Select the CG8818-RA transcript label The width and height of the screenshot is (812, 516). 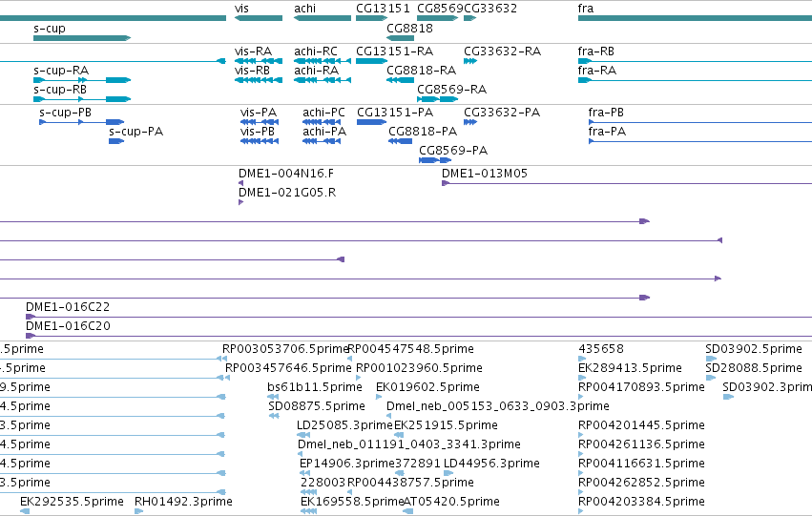click(422, 71)
